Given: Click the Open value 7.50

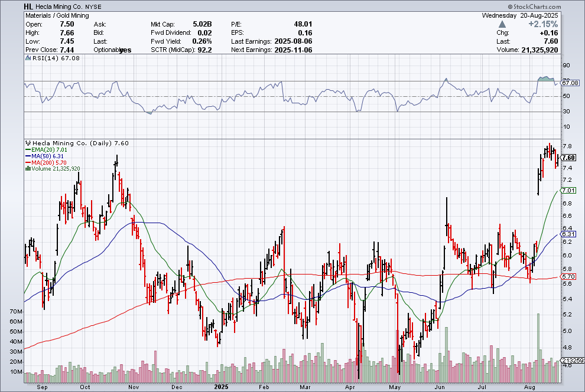Looking at the screenshot, I should (x=67, y=24).
